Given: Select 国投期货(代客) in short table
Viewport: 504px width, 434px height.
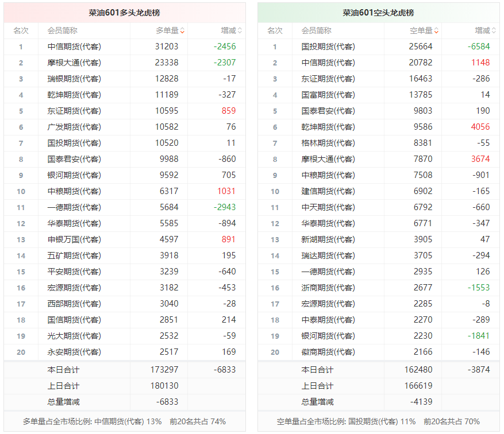Looking at the screenshot, I should [x=328, y=46].
